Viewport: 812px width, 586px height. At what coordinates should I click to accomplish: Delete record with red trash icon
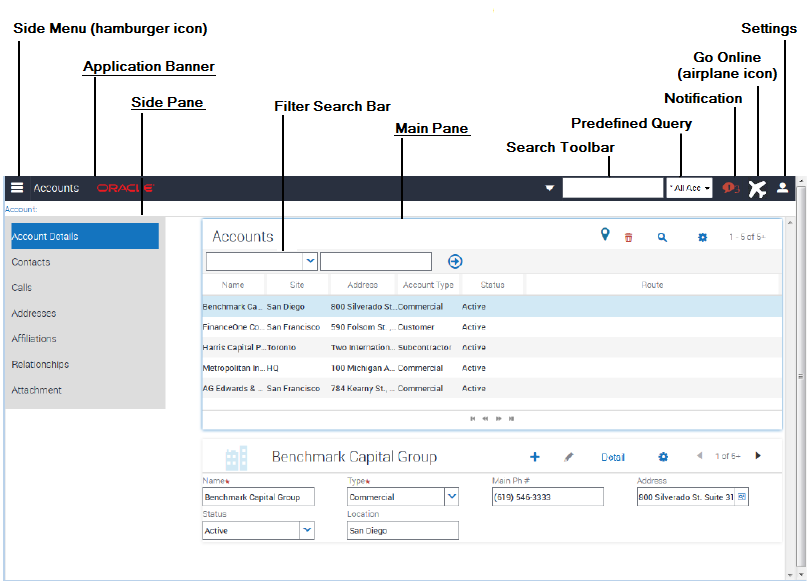coord(628,238)
